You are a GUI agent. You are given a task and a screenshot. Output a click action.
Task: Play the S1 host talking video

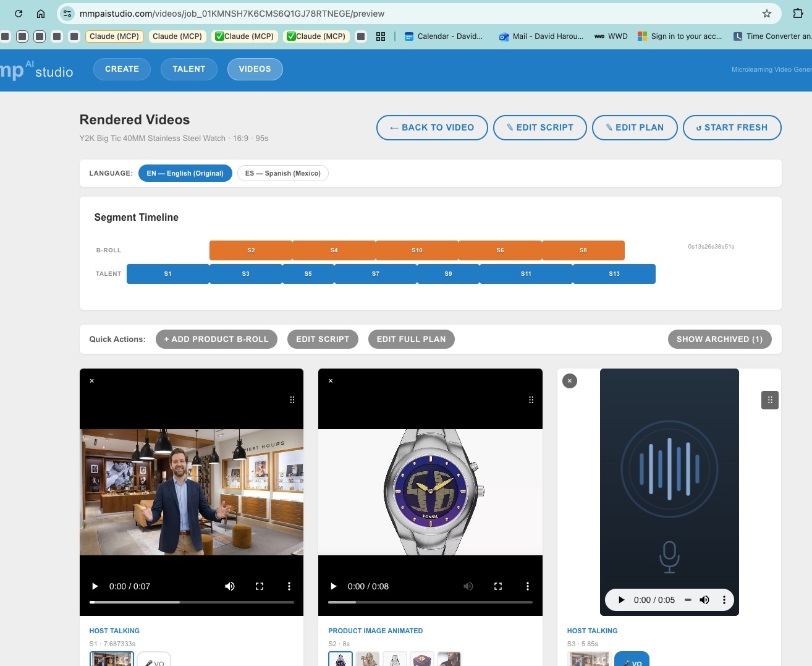95,586
